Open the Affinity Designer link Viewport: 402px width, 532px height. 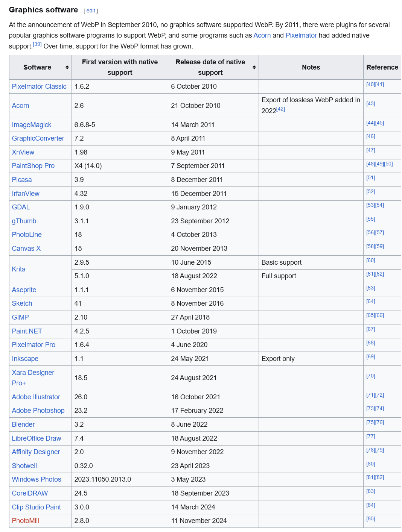[x=36, y=452]
